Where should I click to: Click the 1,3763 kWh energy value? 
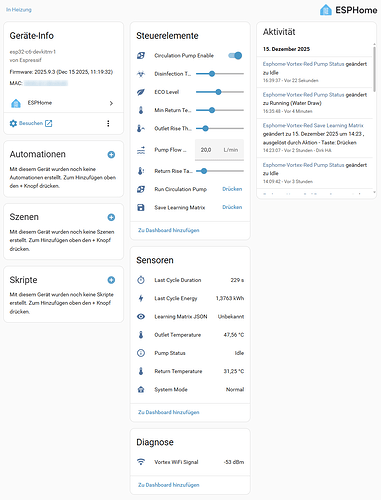[x=230, y=298]
